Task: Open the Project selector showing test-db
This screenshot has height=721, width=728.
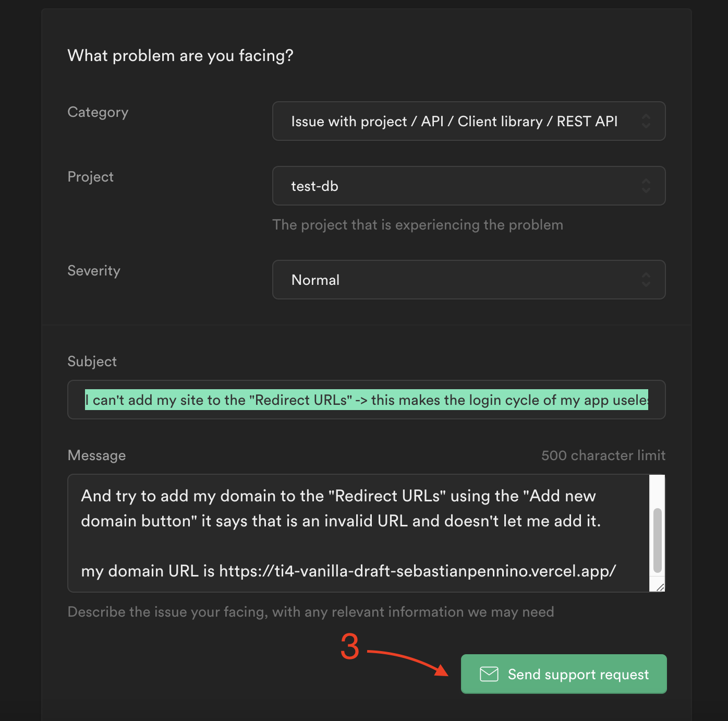Action: coord(468,185)
